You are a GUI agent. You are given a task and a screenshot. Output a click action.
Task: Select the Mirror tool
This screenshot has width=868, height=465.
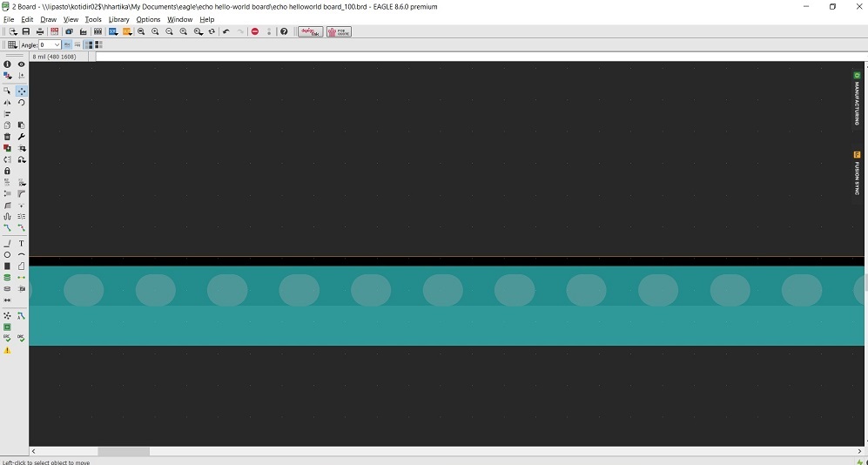[x=7, y=103]
